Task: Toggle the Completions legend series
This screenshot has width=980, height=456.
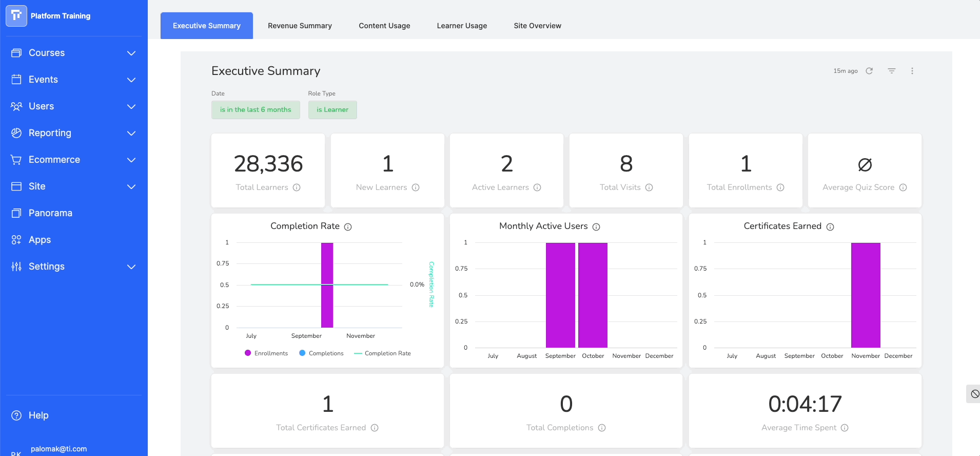Action: 321,353
